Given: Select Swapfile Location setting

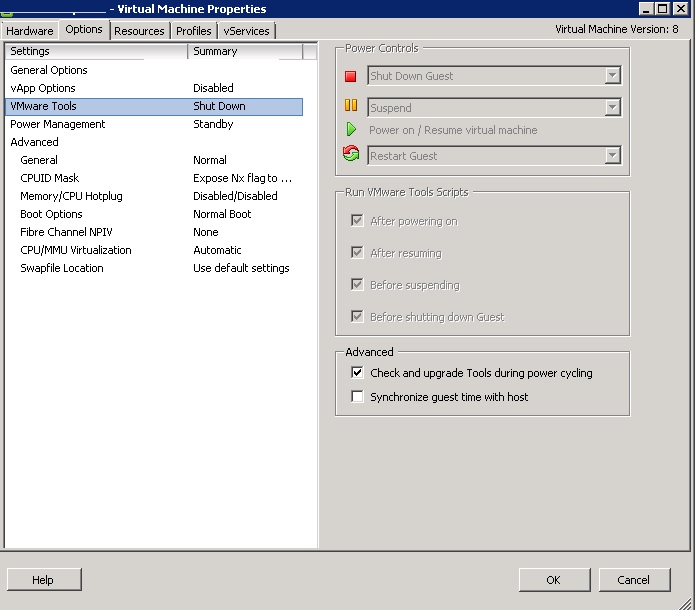Looking at the screenshot, I should (x=154, y=268).
